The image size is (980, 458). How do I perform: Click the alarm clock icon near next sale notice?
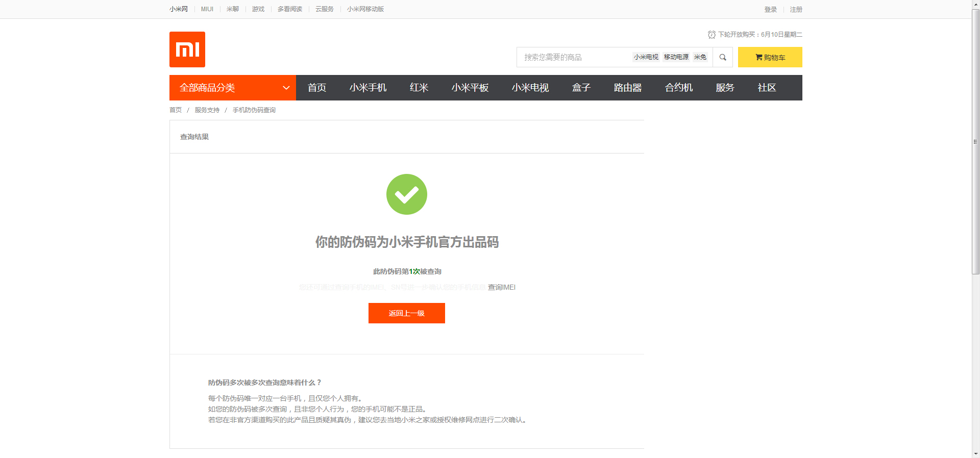tap(712, 35)
